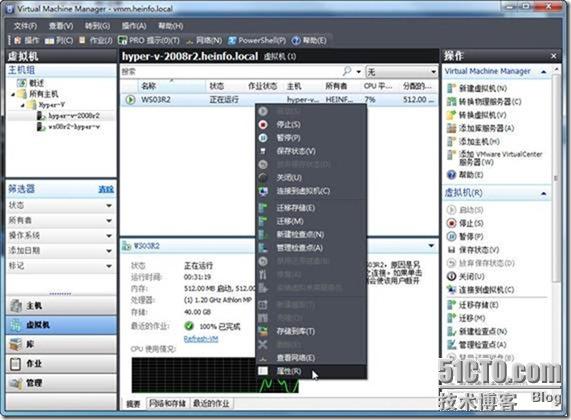
Task: Click the 停止(S) icon in the 操作 pane
Action: tap(452, 223)
